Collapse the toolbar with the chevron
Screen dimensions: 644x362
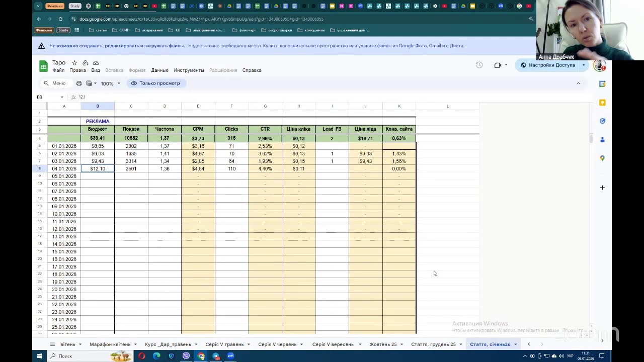(578, 83)
